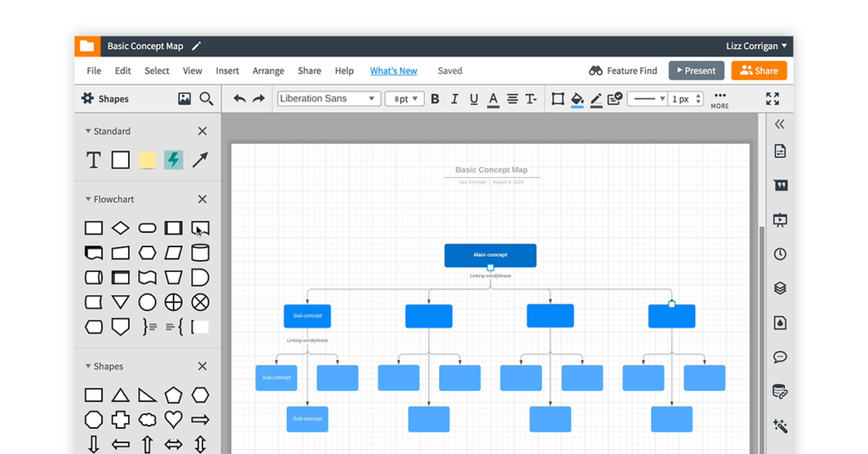Viewport: 868px width, 454px height.
Task: Adjust line width stepper
Action: [698, 99]
